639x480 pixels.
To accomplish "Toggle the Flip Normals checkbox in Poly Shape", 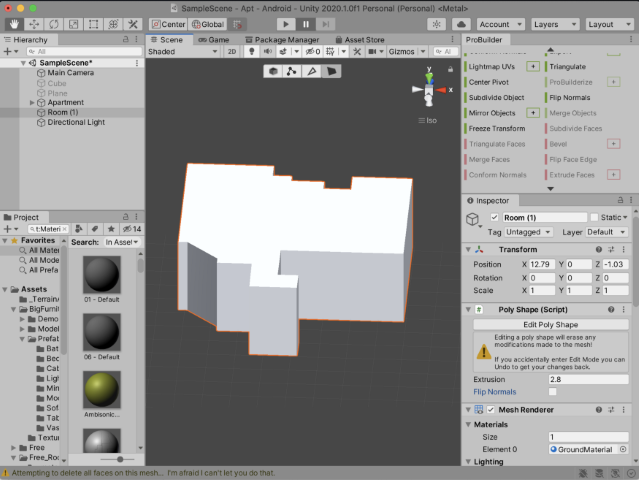I will point(553,392).
